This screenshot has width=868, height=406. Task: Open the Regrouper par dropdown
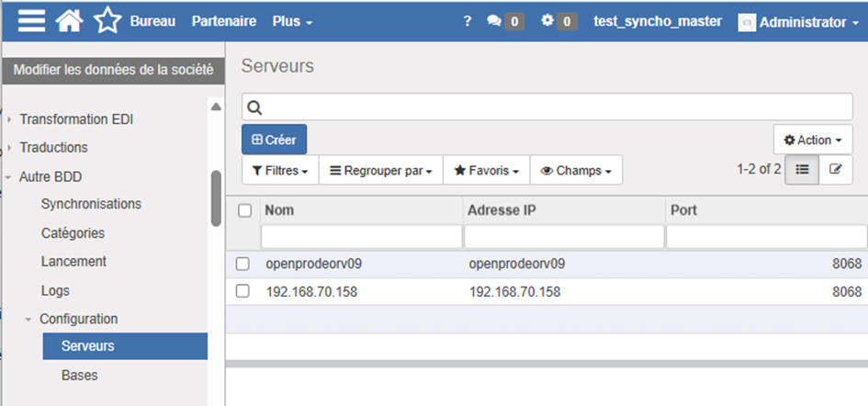[x=380, y=170]
